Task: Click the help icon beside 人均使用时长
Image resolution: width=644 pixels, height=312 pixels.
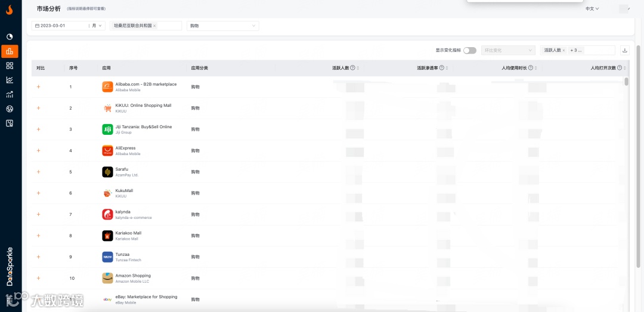Action: click(531, 68)
